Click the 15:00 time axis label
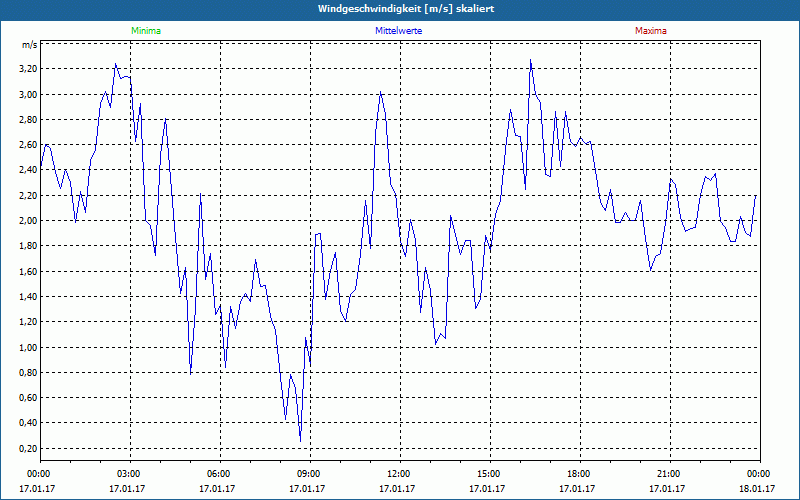This screenshot has width=800, height=500. tap(489, 474)
